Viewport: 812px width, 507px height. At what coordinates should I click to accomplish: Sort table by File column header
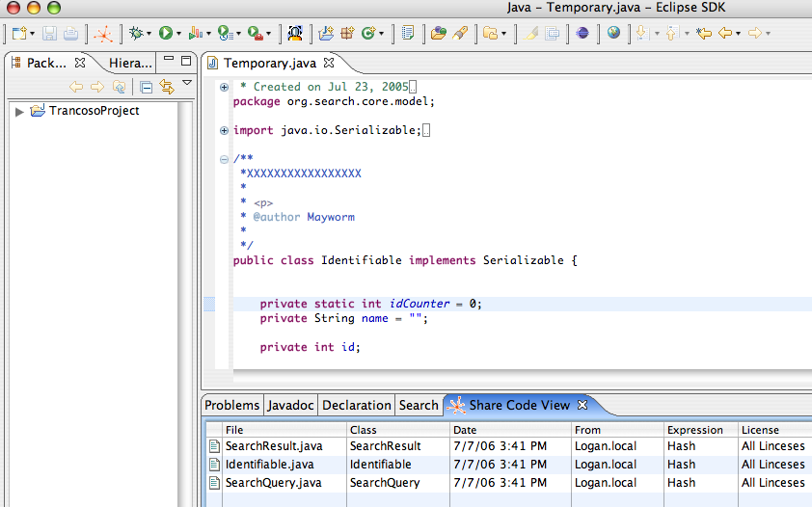pyautogui.click(x=284, y=429)
